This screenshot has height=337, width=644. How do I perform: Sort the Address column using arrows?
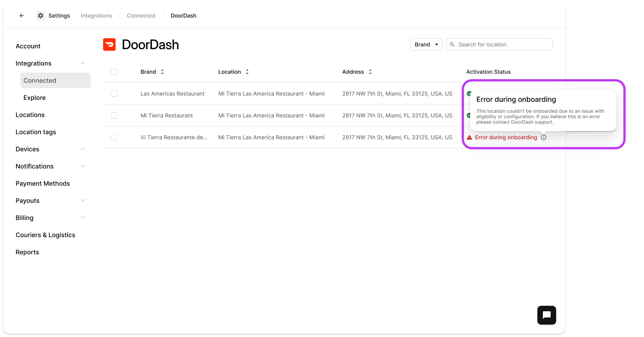pyautogui.click(x=370, y=72)
